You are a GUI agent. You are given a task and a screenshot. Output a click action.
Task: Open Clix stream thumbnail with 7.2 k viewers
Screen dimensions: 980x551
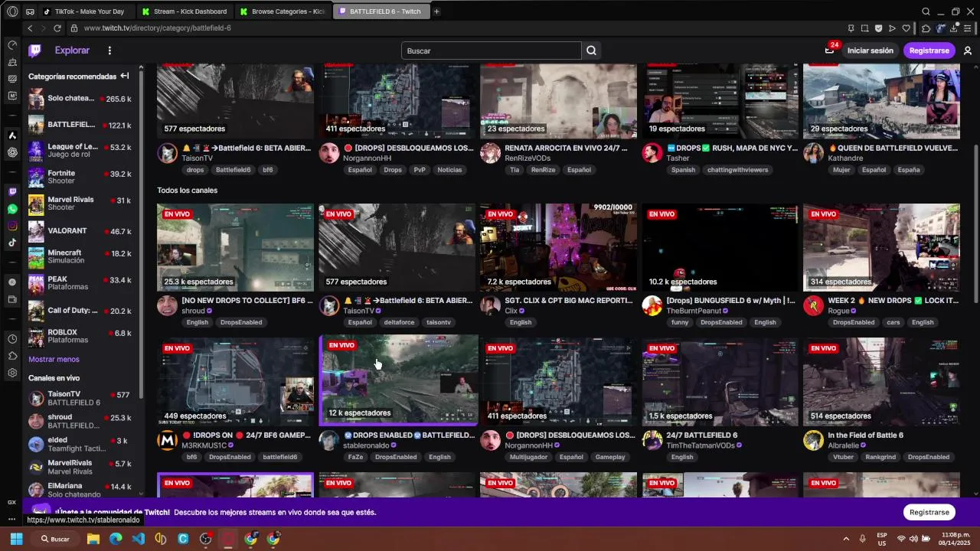[x=558, y=247]
